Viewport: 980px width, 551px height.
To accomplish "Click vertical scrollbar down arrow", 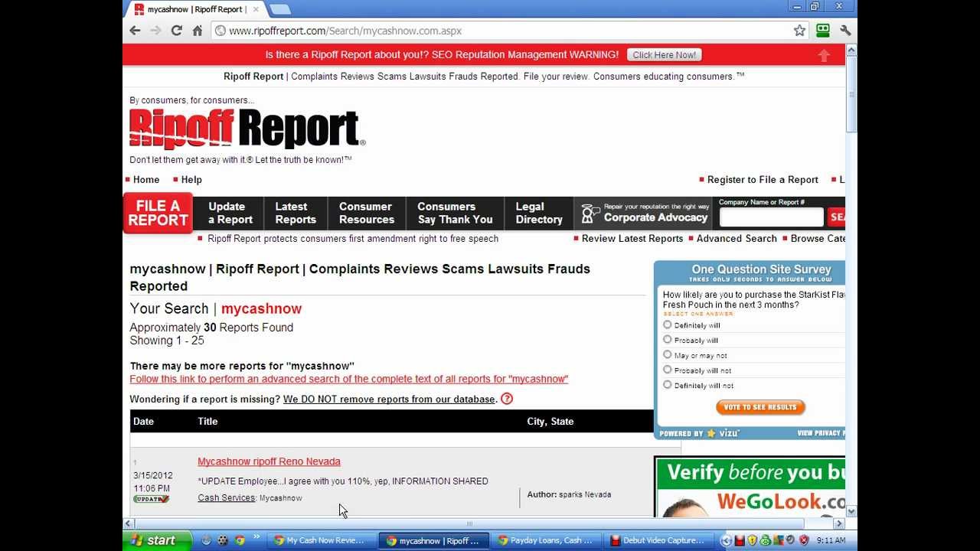I will (851, 511).
